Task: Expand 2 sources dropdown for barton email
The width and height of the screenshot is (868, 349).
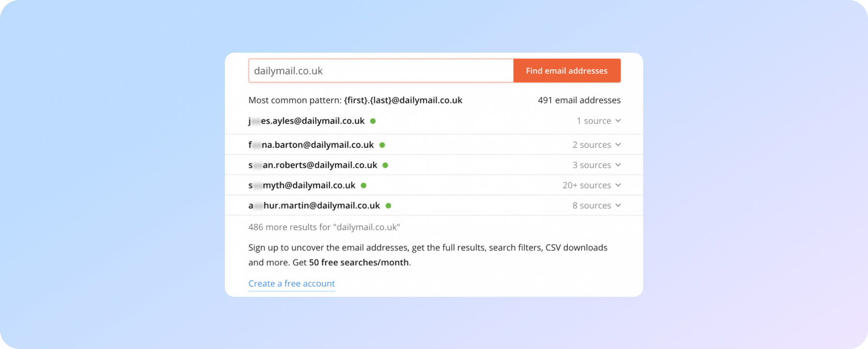Action: (618, 145)
